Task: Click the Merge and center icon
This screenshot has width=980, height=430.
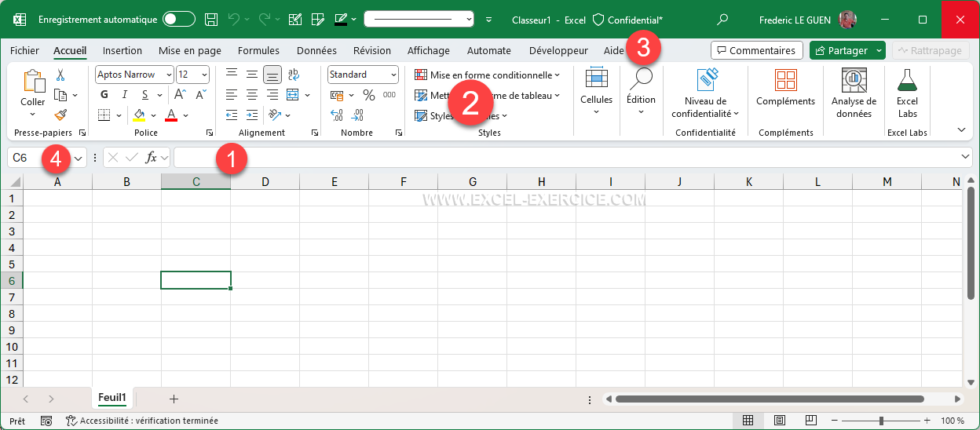Action: [293, 95]
